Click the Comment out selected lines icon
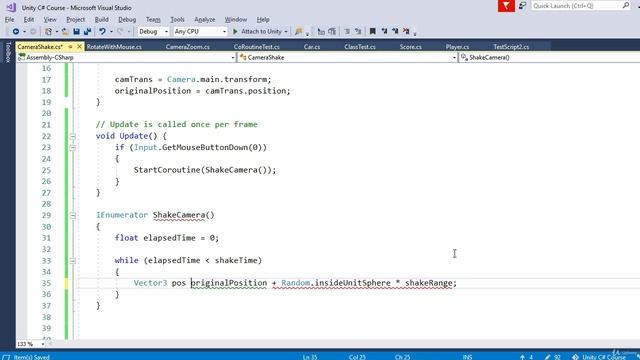Image resolution: width=640 pixels, height=360 pixels. (321, 31)
